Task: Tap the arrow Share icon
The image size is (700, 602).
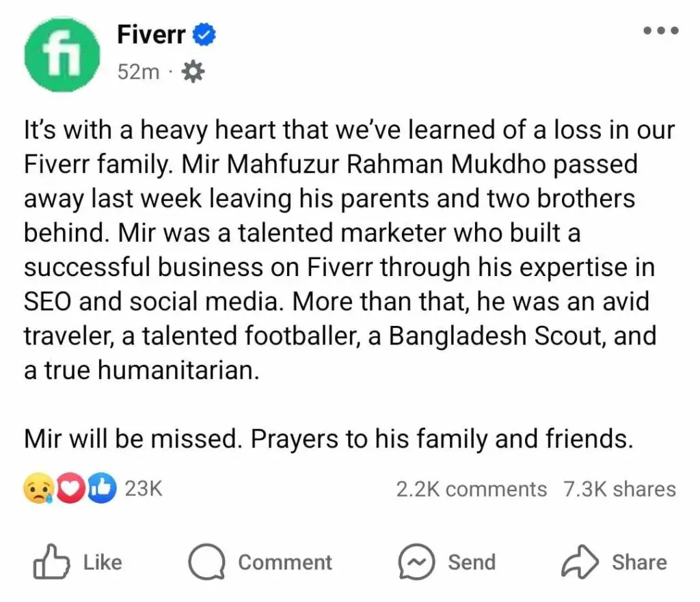Action: pyautogui.click(x=579, y=562)
